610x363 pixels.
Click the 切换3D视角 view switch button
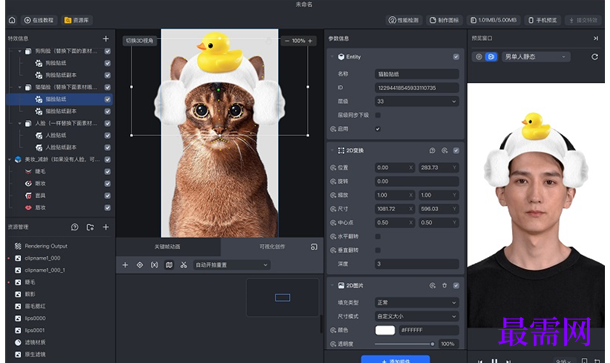click(x=140, y=40)
